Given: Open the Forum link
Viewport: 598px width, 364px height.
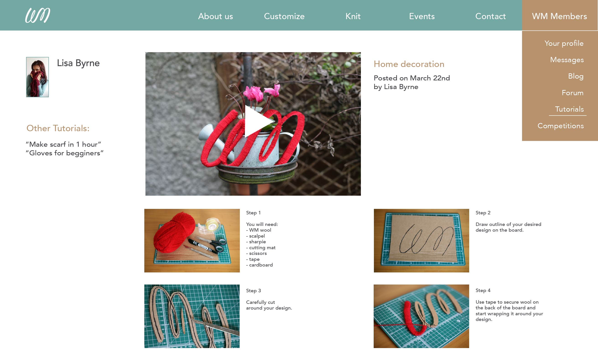Looking at the screenshot, I should coord(572,93).
